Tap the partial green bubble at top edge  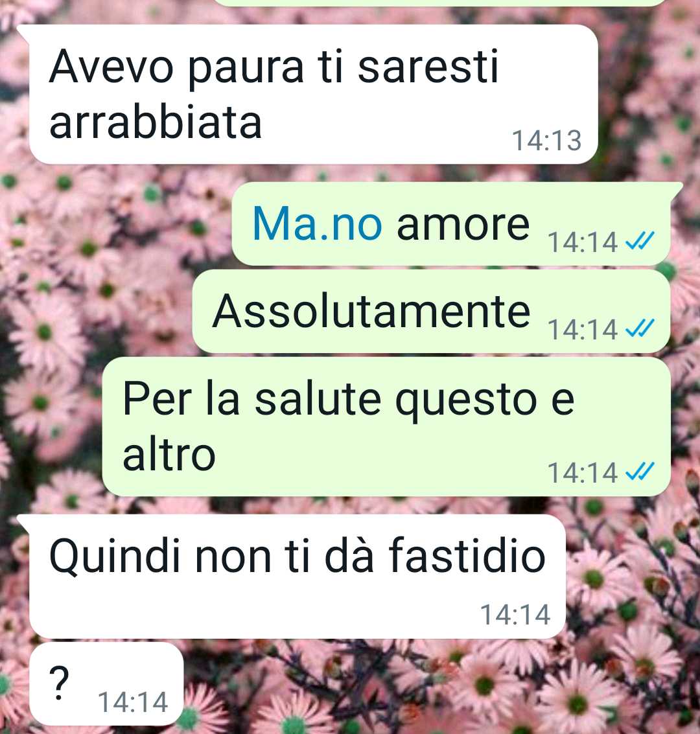(440, 3)
